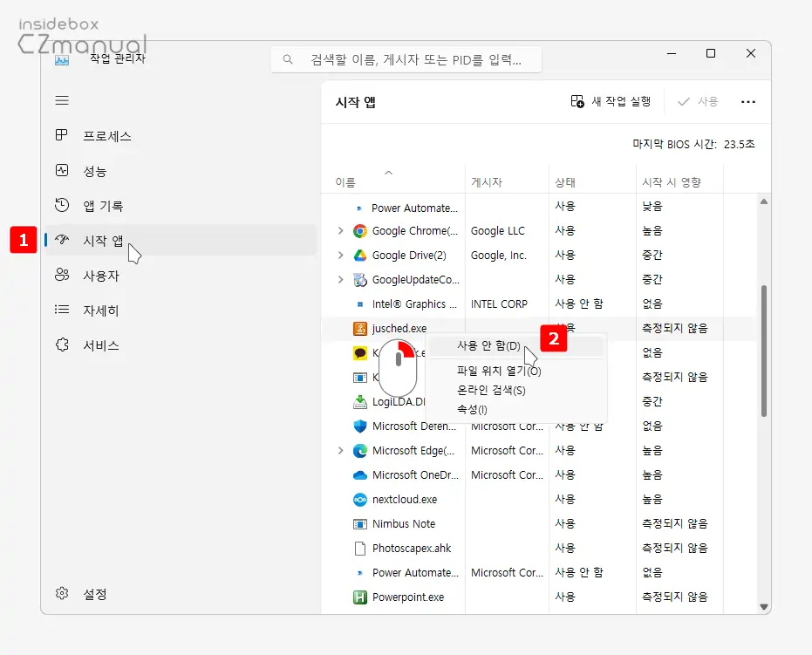Screen dimensions: 812x655
Task: Click the hamburger navigation menu icon
Action: pos(62,99)
